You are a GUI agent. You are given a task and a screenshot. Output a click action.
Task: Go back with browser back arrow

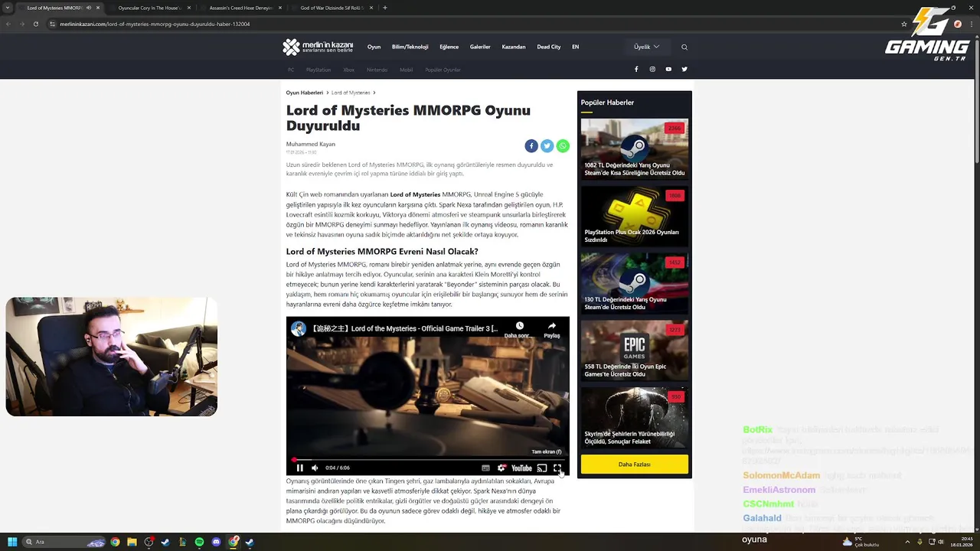tap(8, 24)
